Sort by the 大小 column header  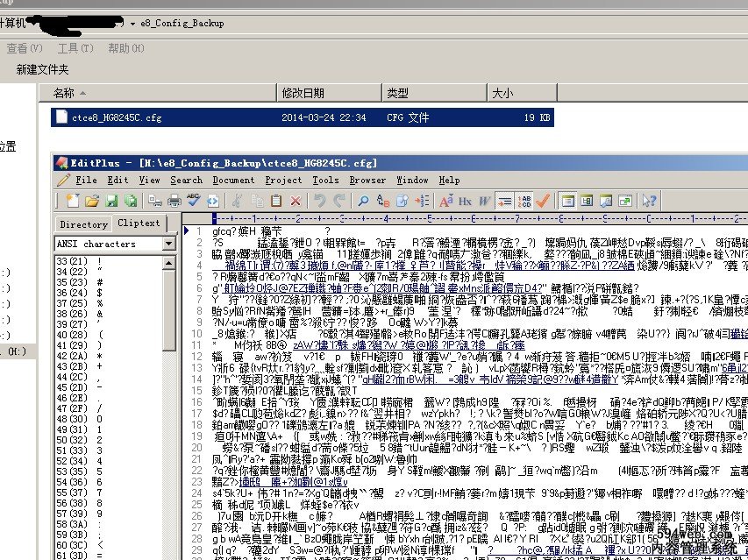click(522, 93)
